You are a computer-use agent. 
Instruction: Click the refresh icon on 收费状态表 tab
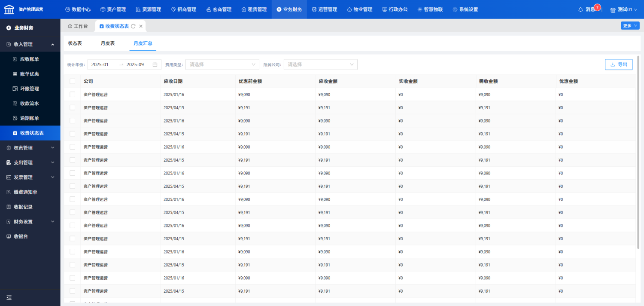click(133, 26)
